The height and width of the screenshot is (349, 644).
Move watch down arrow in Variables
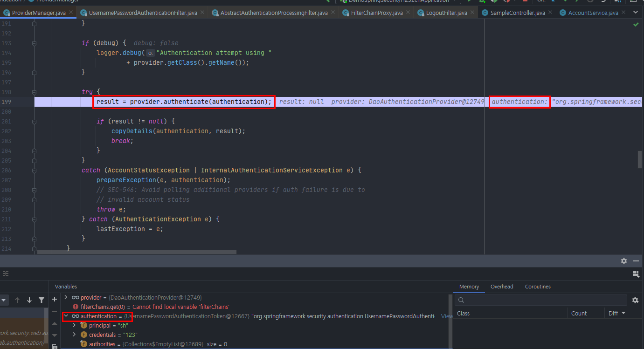pos(55,335)
